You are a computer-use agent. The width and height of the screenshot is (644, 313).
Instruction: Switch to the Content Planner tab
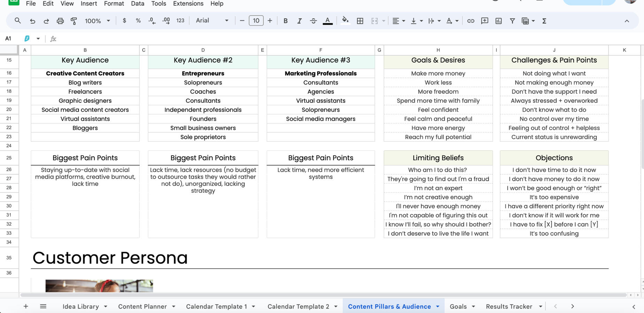[142, 306]
